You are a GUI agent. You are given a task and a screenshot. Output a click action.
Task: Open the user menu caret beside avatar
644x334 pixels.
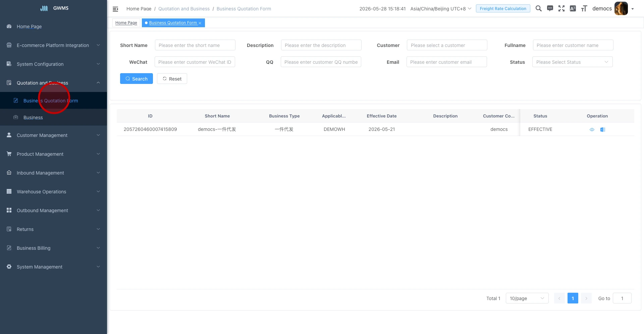(x=633, y=9)
